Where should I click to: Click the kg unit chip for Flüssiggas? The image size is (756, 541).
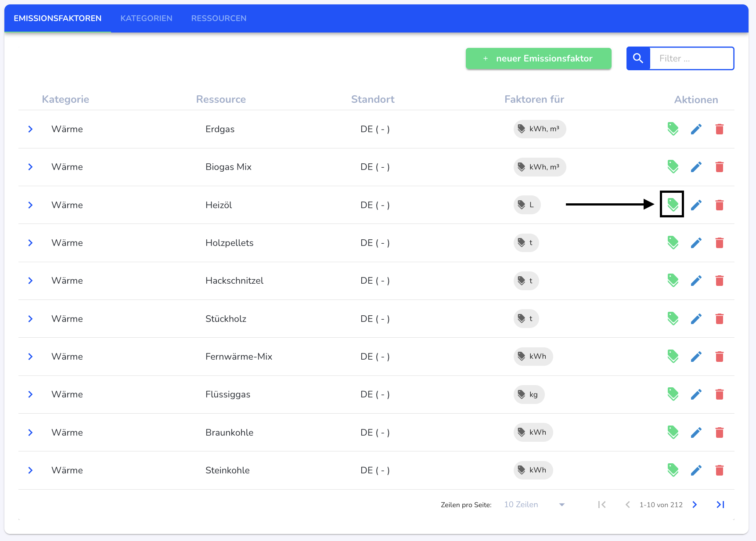coord(529,394)
